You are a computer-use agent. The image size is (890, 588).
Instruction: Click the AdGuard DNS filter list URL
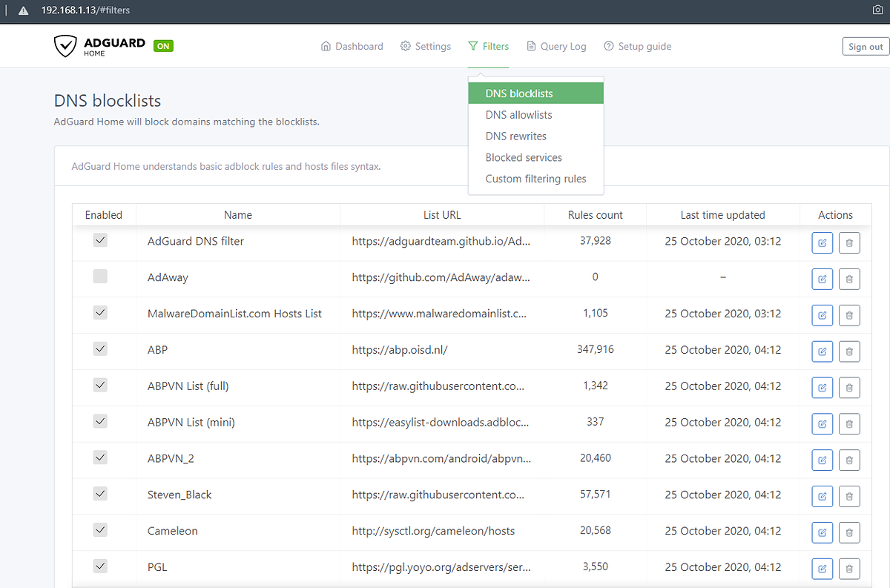pyautogui.click(x=441, y=241)
